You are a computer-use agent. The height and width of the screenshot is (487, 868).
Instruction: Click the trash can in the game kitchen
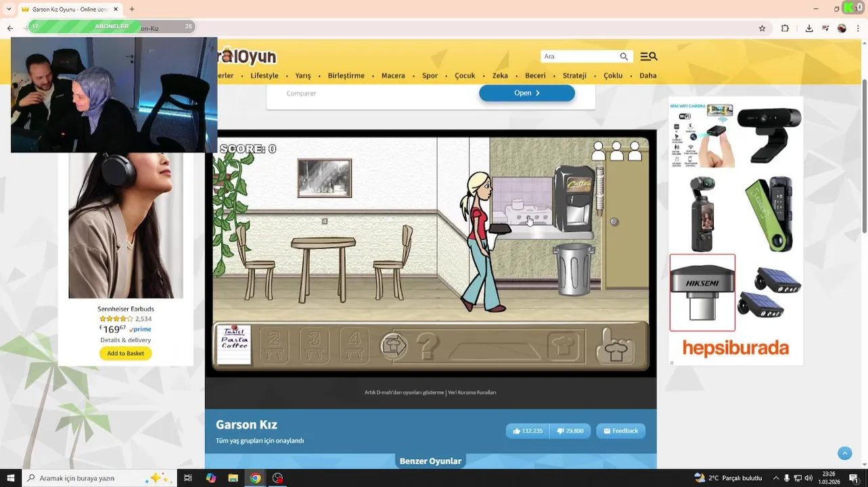(574, 269)
